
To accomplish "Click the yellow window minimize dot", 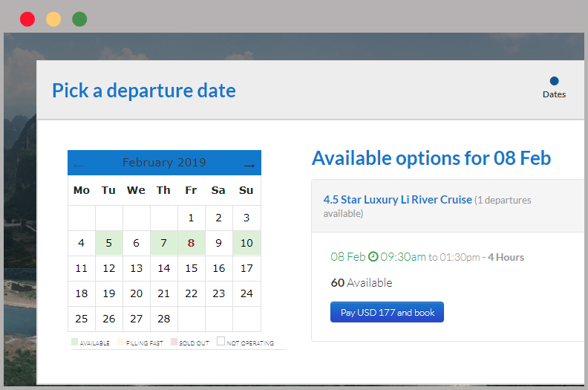I will click(x=53, y=19).
